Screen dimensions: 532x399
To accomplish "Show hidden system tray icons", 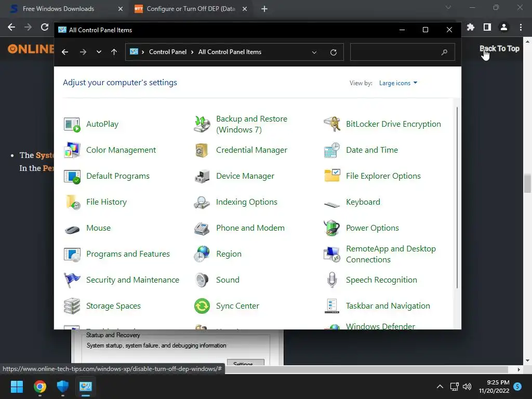I will [x=440, y=387].
